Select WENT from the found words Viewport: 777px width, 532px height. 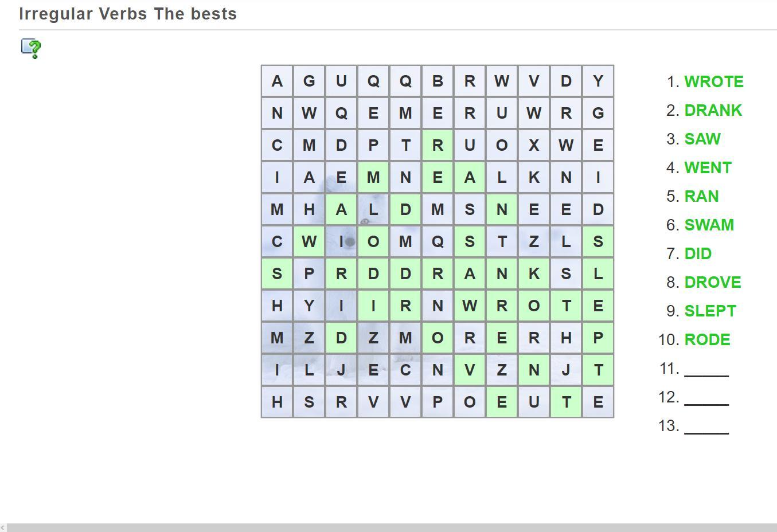(708, 167)
